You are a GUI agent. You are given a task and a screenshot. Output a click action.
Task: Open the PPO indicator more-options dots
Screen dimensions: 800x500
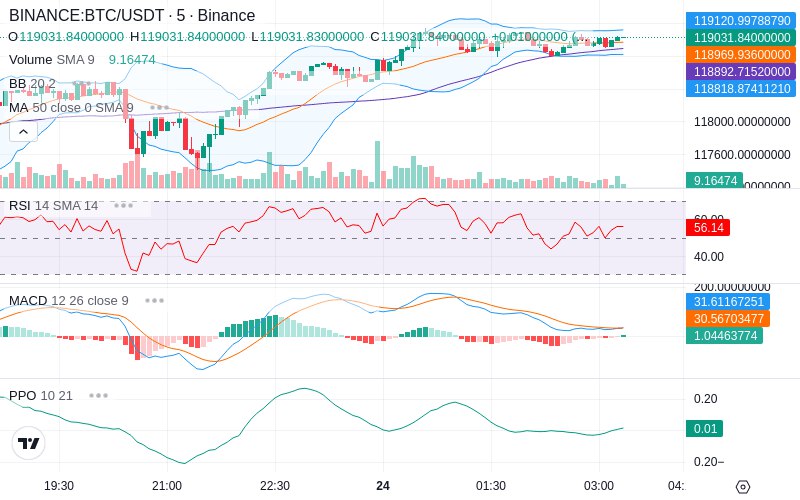[x=98, y=395]
